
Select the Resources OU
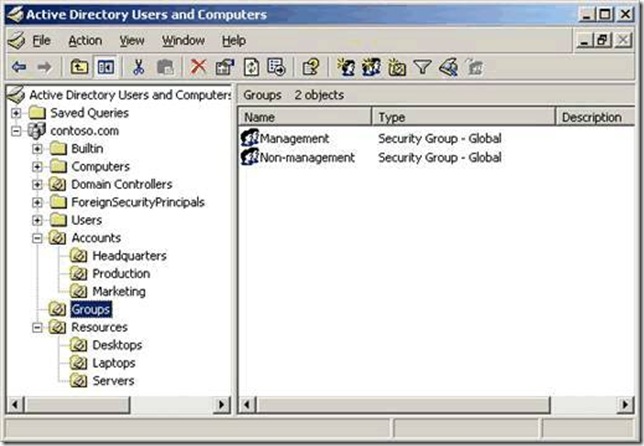[99, 327]
